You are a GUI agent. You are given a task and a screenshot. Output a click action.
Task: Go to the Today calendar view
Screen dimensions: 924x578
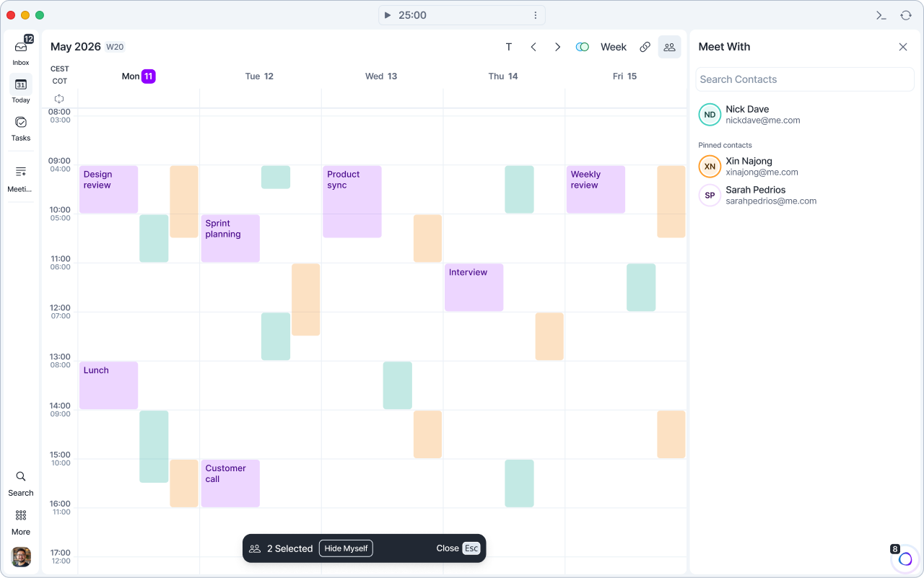[x=21, y=89]
